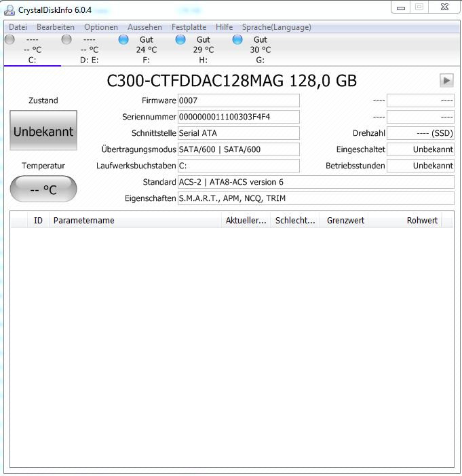
Task: Sort by Schlecht... column header
Action: pos(295,221)
